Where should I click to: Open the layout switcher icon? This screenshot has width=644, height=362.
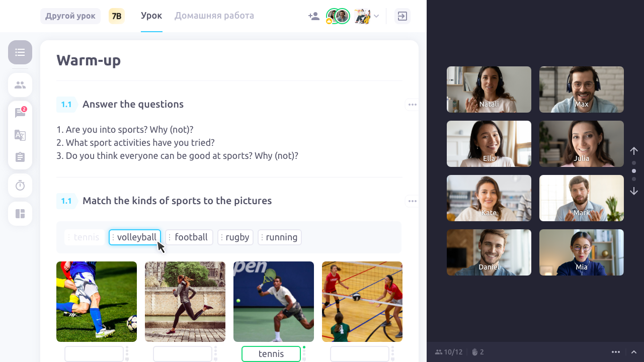[20, 214]
